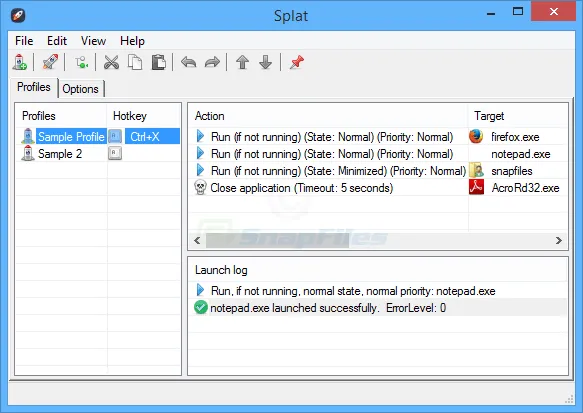Click rocket icon beside Sample 2
Image resolution: width=583 pixels, height=413 pixels.
pyautogui.click(x=28, y=154)
